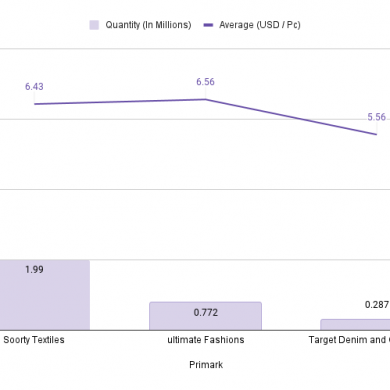The height and width of the screenshot is (390, 390).
Task: Click the 6.56 data point label
Action: (205, 82)
